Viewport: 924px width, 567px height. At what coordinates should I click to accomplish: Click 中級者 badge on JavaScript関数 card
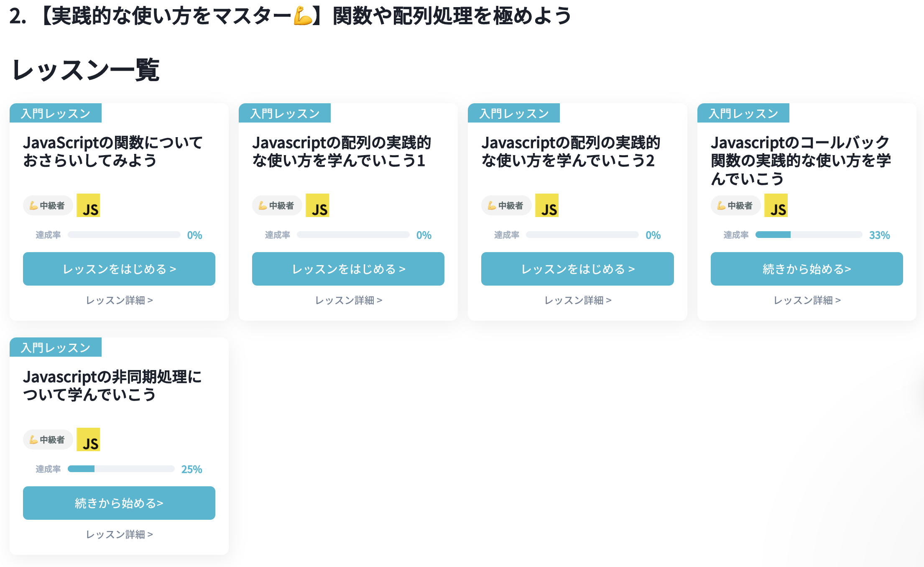point(48,205)
